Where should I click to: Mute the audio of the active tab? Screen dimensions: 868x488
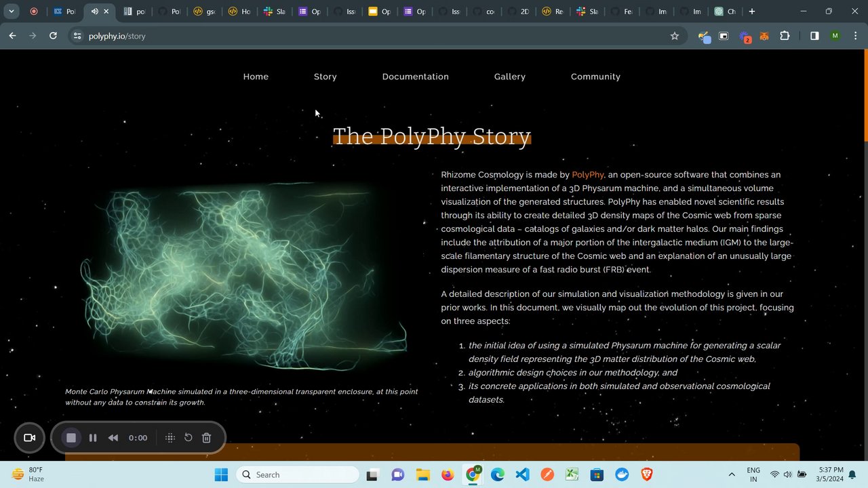pyautogui.click(x=94, y=12)
